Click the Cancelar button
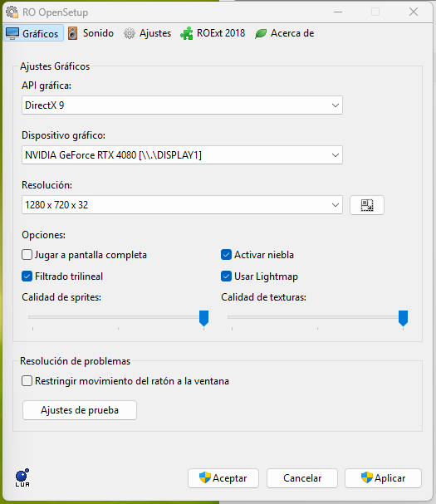This screenshot has height=504, width=436. (302, 478)
